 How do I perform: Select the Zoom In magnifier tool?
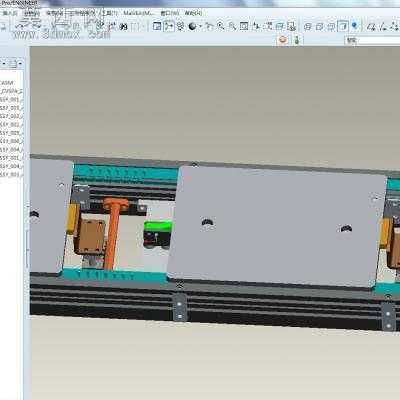[x=220, y=26]
